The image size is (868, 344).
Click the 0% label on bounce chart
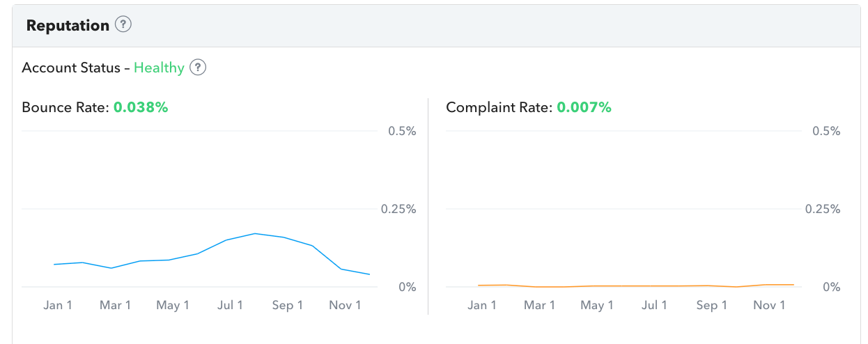tap(408, 287)
